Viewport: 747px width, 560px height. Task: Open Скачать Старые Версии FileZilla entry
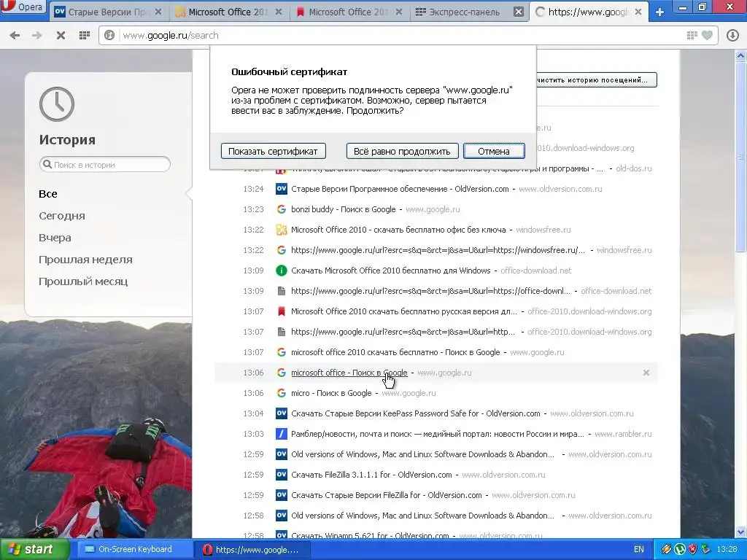387,495
